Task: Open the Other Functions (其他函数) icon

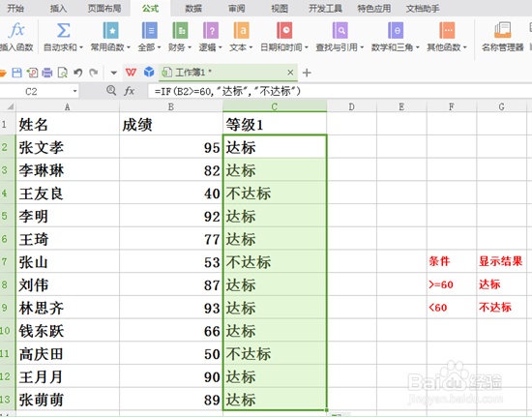Action: [x=447, y=30]
